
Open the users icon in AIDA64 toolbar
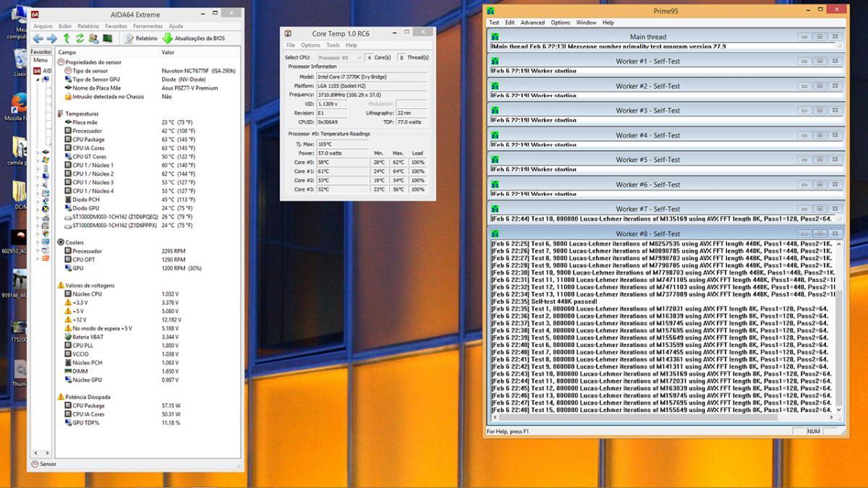[93, 38]
